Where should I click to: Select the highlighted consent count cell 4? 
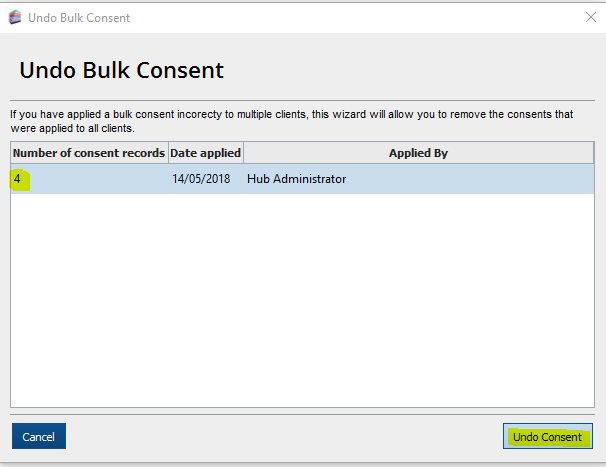(x=18, y=179)
